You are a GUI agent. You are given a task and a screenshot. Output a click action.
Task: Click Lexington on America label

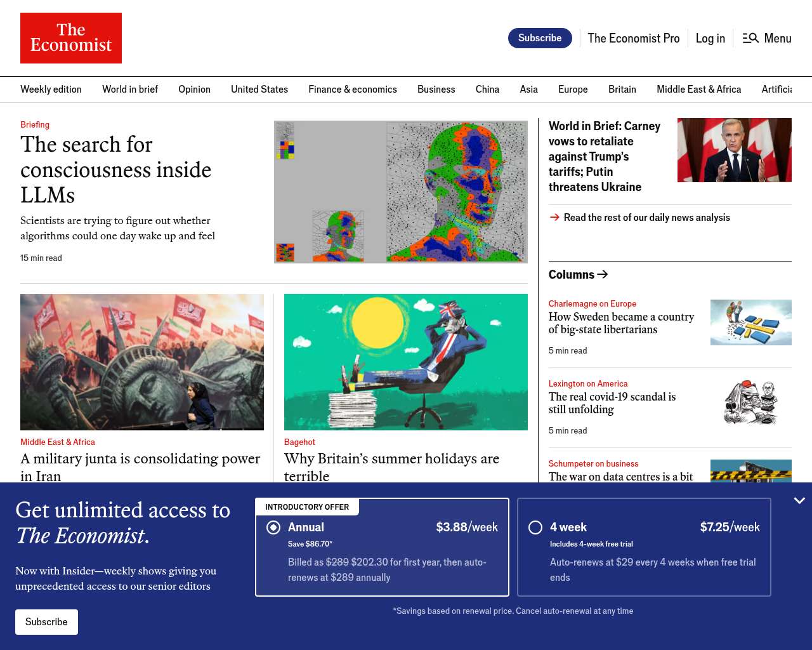(x=588, y=383)
